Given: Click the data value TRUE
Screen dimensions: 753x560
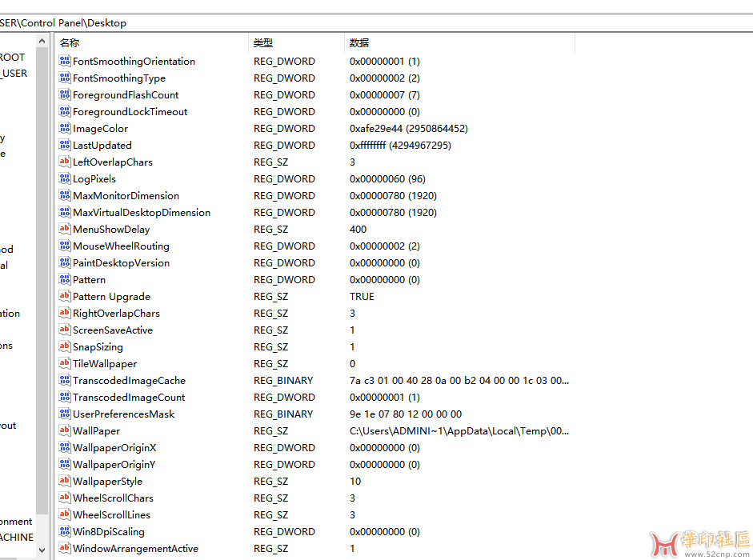Looking at the screenshot, I should 362,296.
